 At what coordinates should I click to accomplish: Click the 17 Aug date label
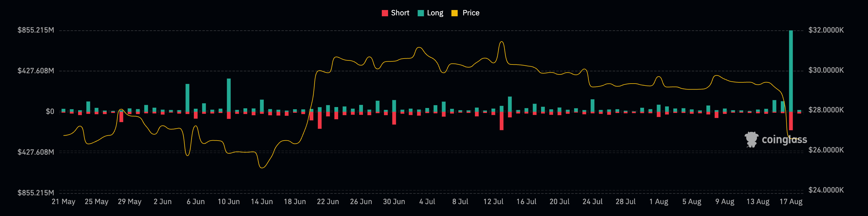coord(791,202)
